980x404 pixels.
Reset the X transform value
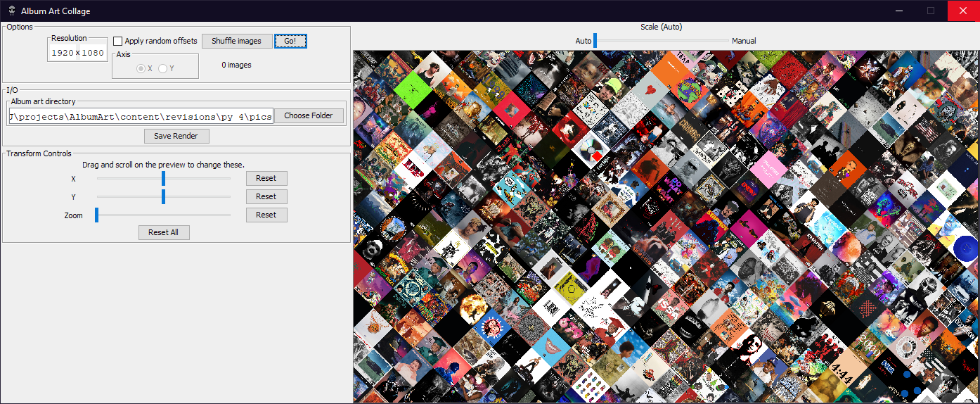pyautogui.click(x=266, y=178)
